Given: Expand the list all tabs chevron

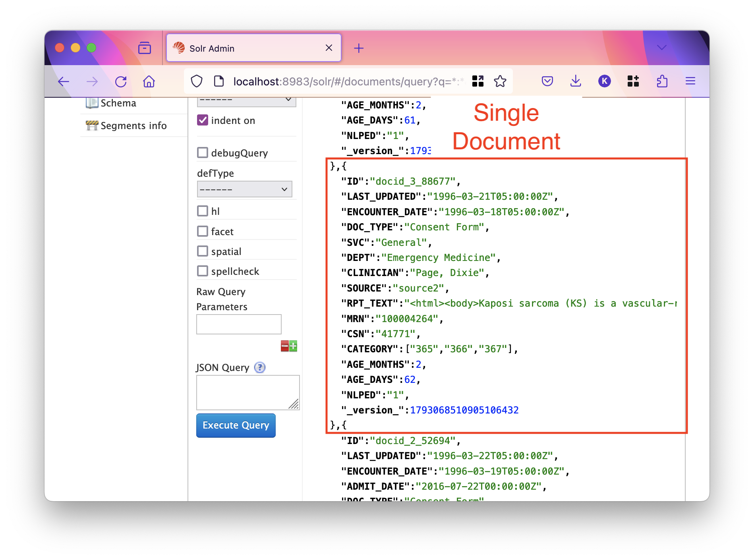Looking at the screenshot, I should (x=662, y=48).
